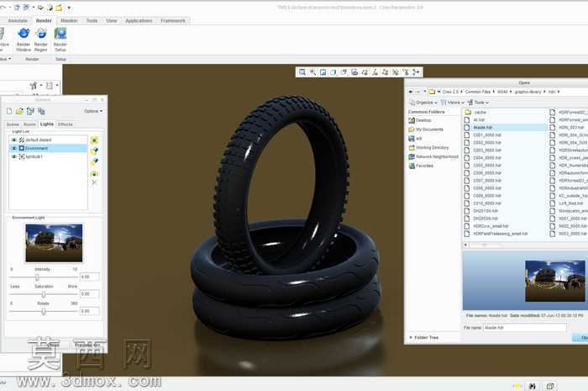Switch to Render ribbon tab
Image resolution: width=588 pixels, height=391 pixels.
point(44,21)
